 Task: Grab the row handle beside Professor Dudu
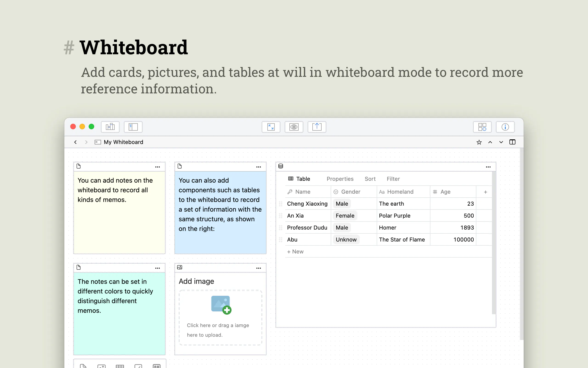coord(280,227)
